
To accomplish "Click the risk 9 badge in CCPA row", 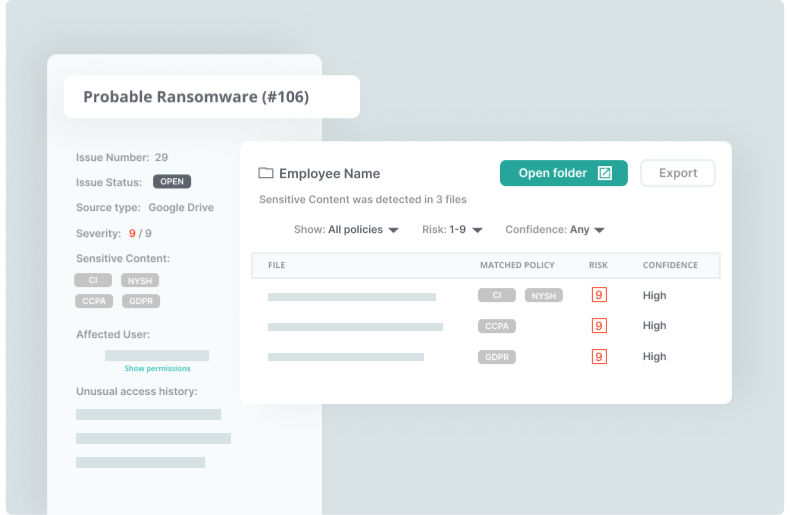I will (x=599, y=325).
